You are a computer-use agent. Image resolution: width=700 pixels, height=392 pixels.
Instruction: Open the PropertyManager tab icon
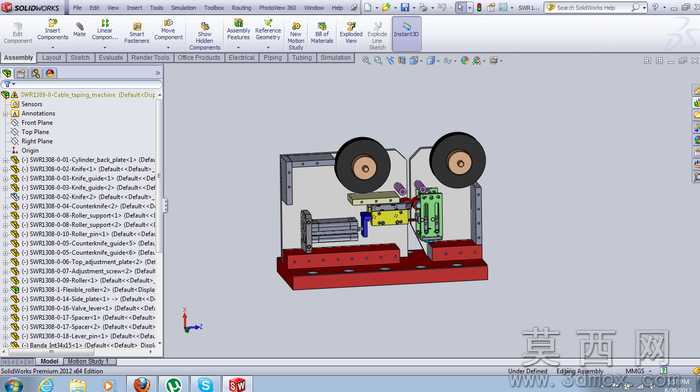pyautogui.click(x=21, y=73)
